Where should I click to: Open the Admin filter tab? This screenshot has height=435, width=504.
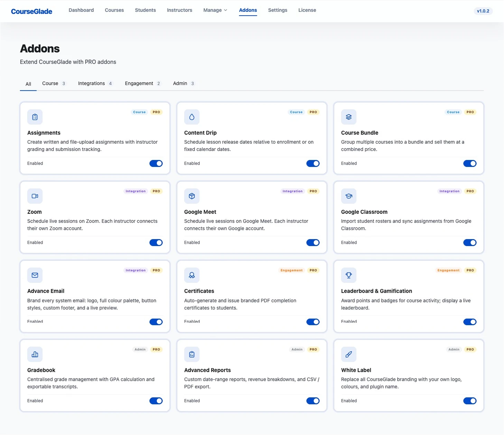coord(184,83)
